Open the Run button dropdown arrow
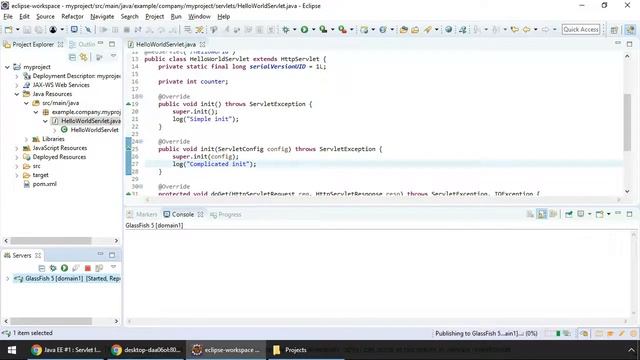The height and width of the screenshot is (360, 640). pyautogui.click(x=313, y=29)
